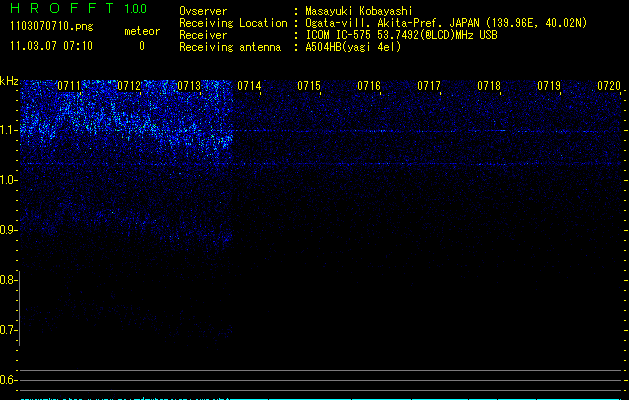
Task: Select the A504HB(yagi 4el) antenna text
Action: tap(353, 47)
